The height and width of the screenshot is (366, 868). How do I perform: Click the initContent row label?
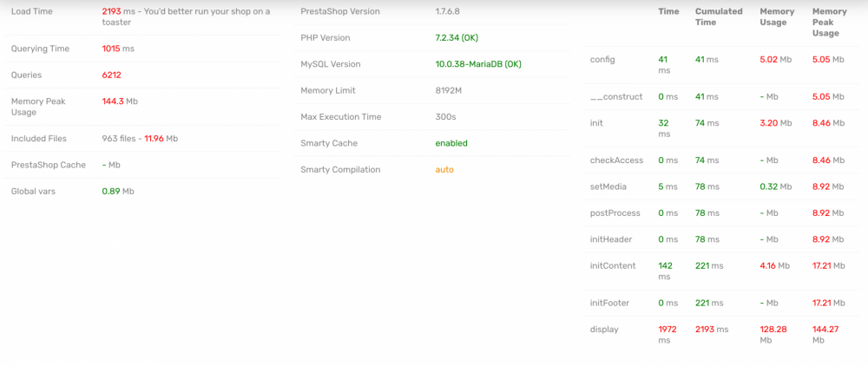[x=613, y=265]
